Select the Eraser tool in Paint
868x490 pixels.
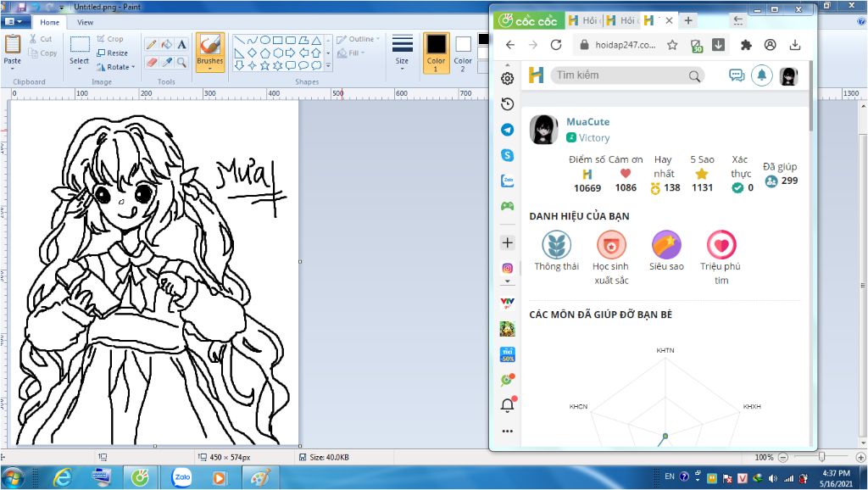(151, 62)
